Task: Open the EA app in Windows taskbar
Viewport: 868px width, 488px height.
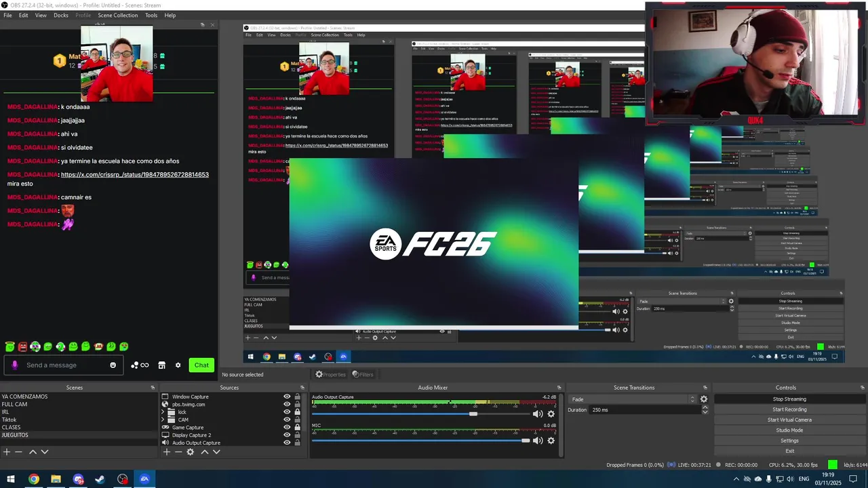Action: click(144, 479)
